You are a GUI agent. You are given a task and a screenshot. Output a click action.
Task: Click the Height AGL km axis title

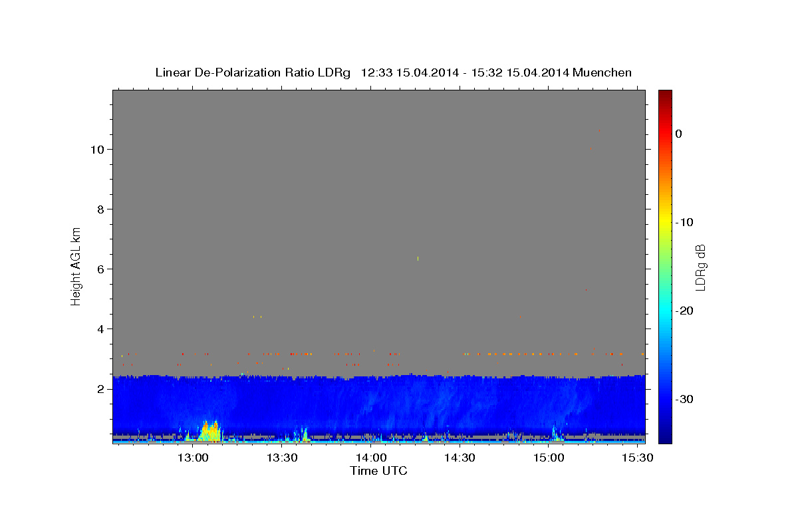pyautogui.click(x=76, y=265)
